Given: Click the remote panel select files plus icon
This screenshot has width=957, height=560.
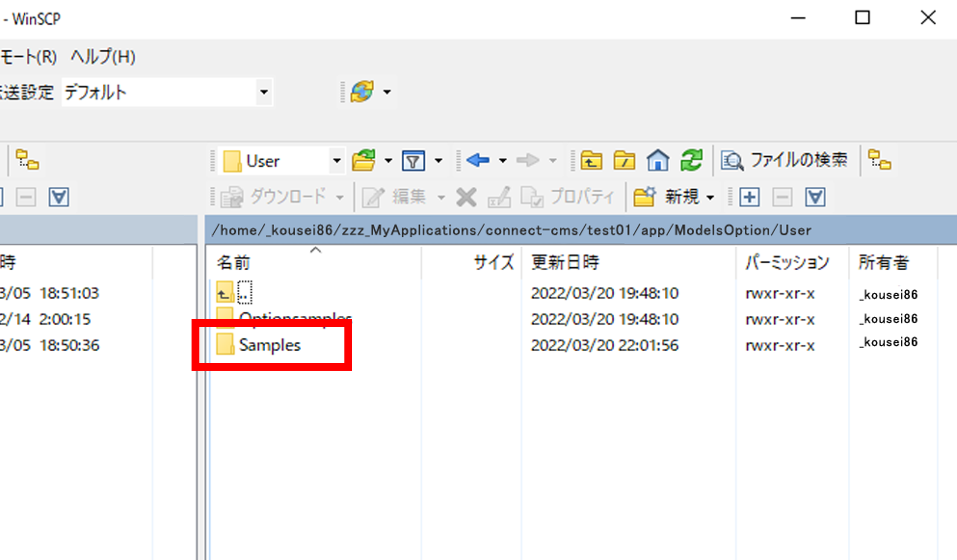Looking at the screenshot, I should point(749,197).
